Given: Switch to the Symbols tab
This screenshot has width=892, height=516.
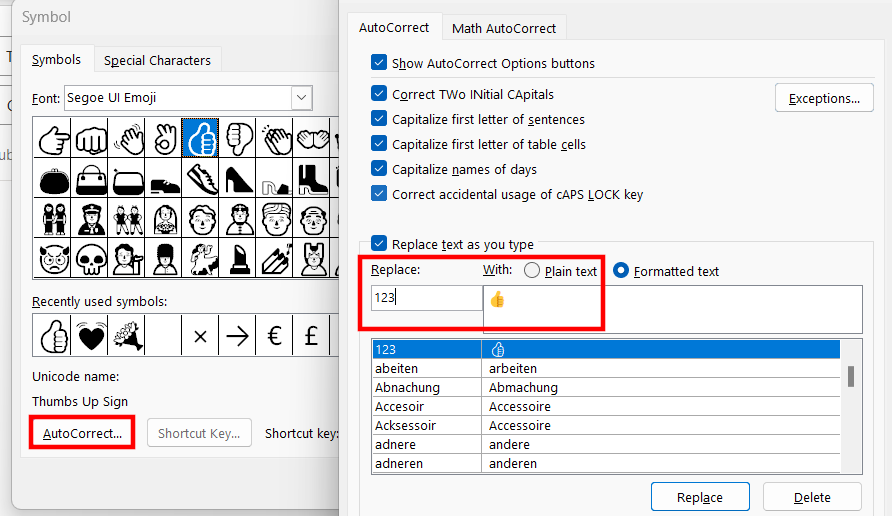Looking at the screenshot, I should click(x=56, y=60).
